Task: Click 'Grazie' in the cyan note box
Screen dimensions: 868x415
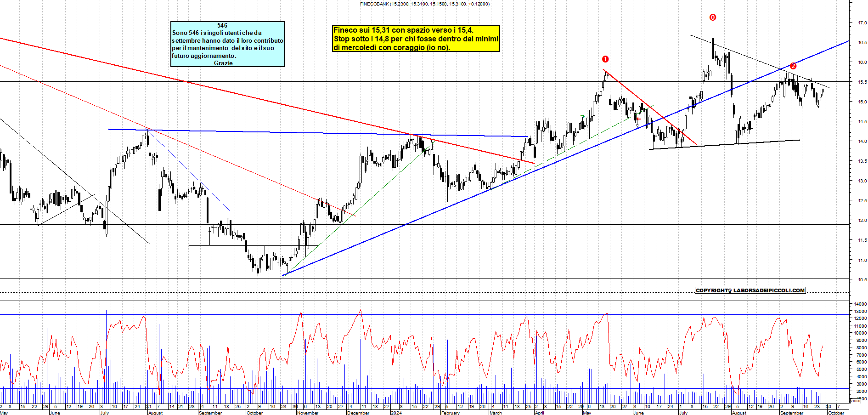Action: click(x=223, y=63)
